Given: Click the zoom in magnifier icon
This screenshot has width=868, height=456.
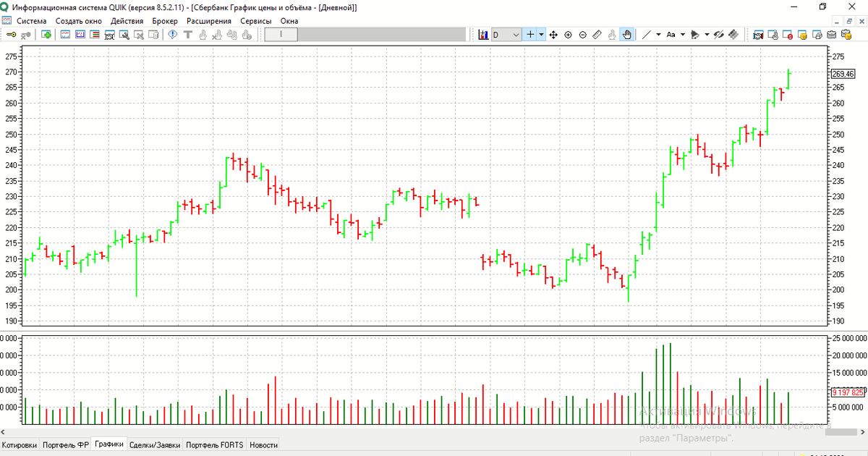Looking at the screenshot, I should (x=568, y=34).
